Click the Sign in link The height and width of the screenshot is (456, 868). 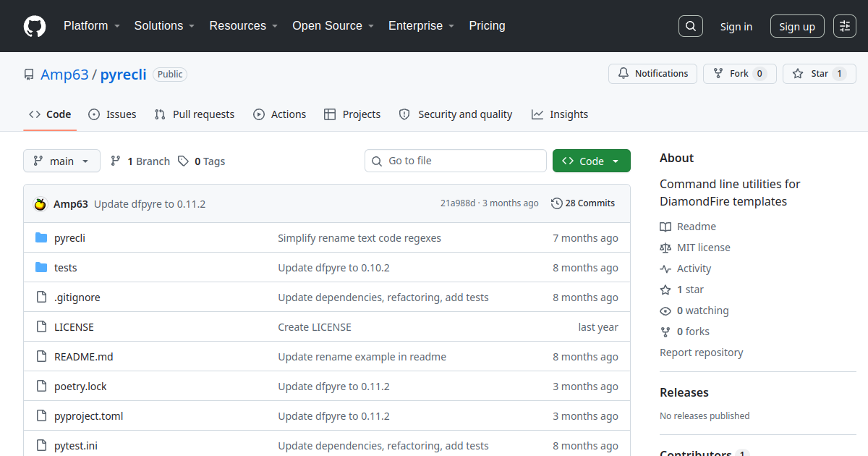(x=736, y=27)
